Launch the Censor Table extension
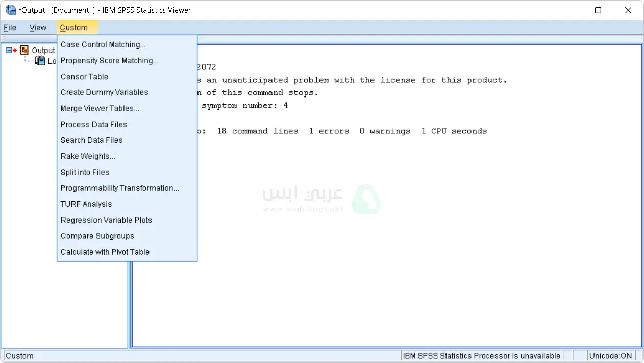 [x=84, y=77]
